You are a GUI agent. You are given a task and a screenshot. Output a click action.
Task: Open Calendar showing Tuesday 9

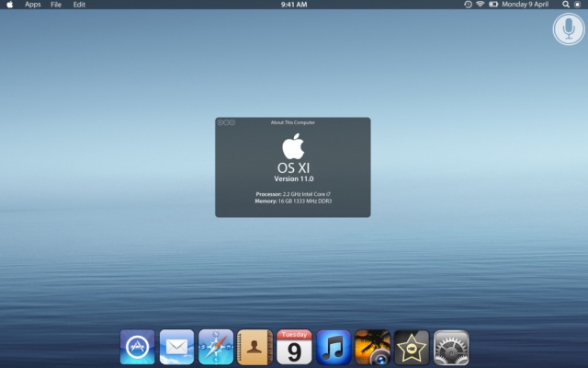pyautogui.click(x=294, y=348)
